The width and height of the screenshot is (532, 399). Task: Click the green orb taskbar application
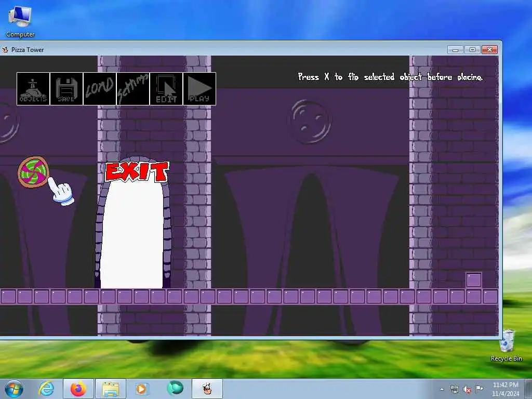(175, 388)
